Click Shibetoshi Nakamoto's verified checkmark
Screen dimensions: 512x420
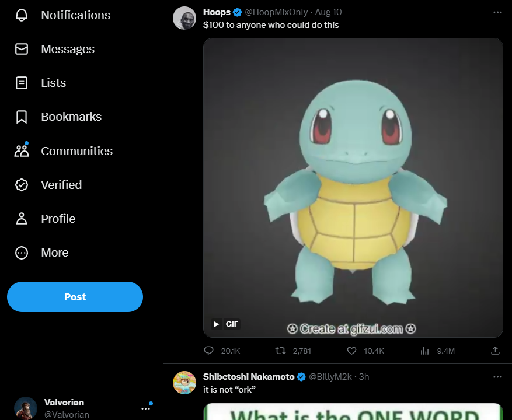coord(301,377)
